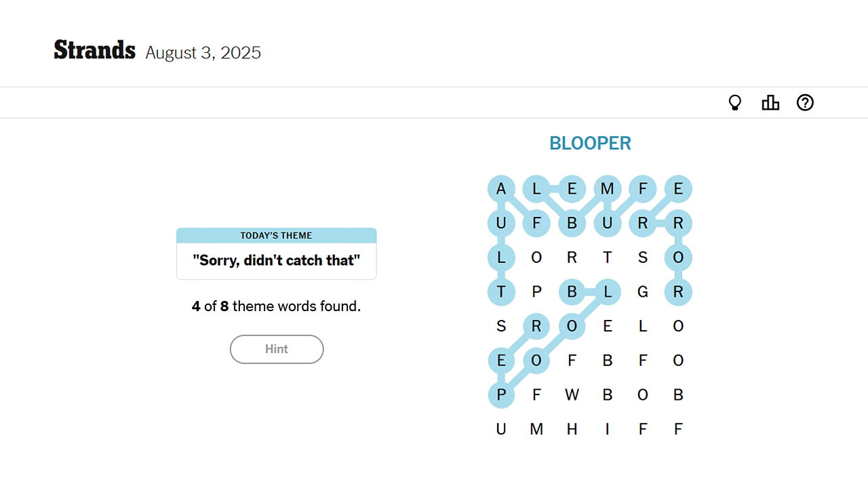The height and width of the screenshot is (488, 868).
Task: Select the circled letter B in BLUR
Action: (572, 223)
